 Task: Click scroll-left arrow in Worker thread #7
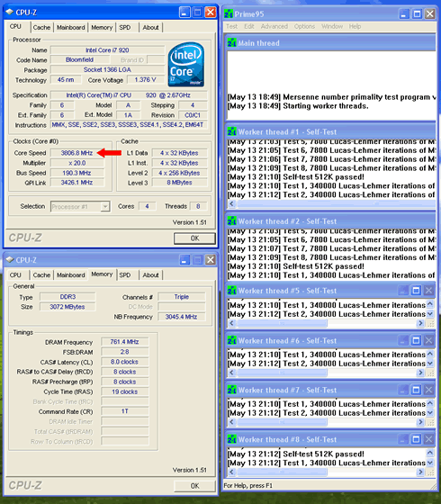point(232,422)
